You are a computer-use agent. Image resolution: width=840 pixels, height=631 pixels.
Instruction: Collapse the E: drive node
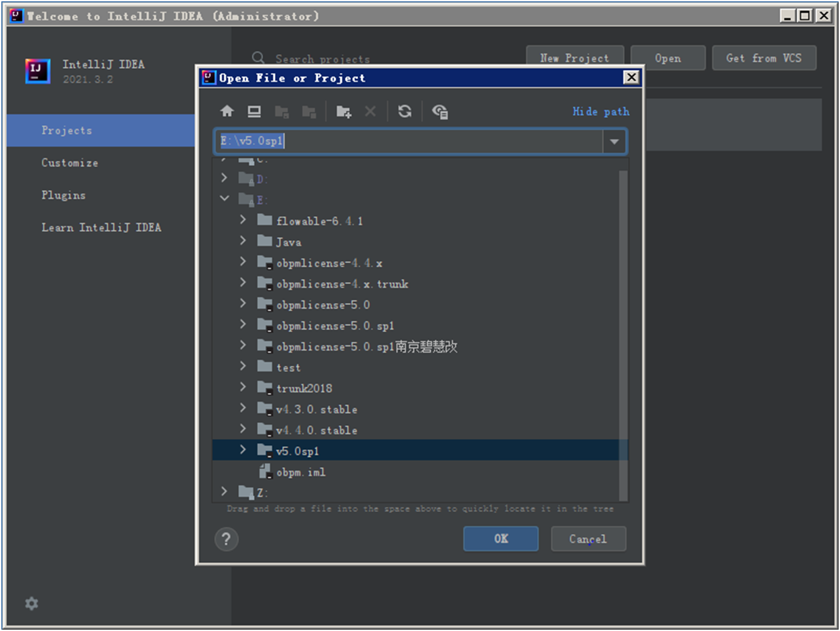tap(224, 199)
